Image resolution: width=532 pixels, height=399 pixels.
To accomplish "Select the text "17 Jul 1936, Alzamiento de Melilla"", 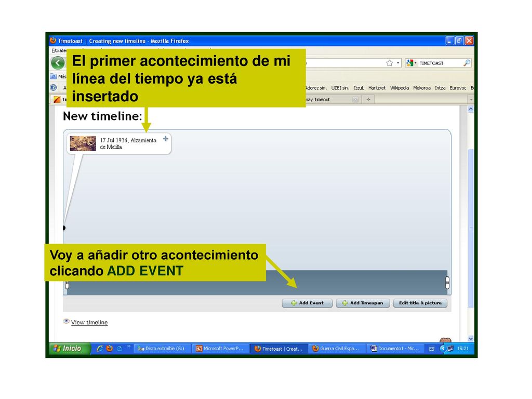I will click(x=128, y=143).
